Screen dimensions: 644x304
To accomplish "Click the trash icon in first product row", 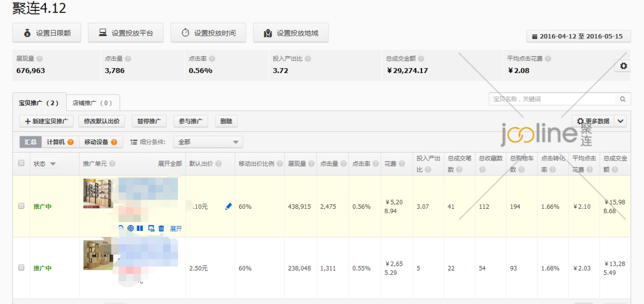I will pyautogui.click(x=161, y=228).
